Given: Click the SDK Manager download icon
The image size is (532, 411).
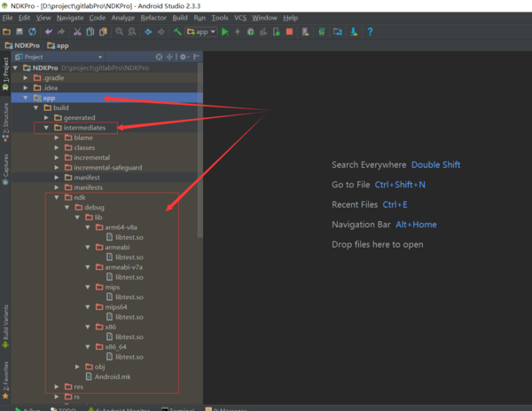Looking at the screenshot, I should click(x=354, y=32).
